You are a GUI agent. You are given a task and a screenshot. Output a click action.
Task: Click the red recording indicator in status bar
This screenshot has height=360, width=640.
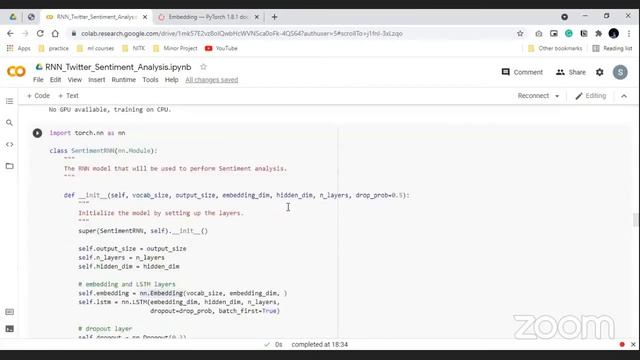[x=622, y=344]
